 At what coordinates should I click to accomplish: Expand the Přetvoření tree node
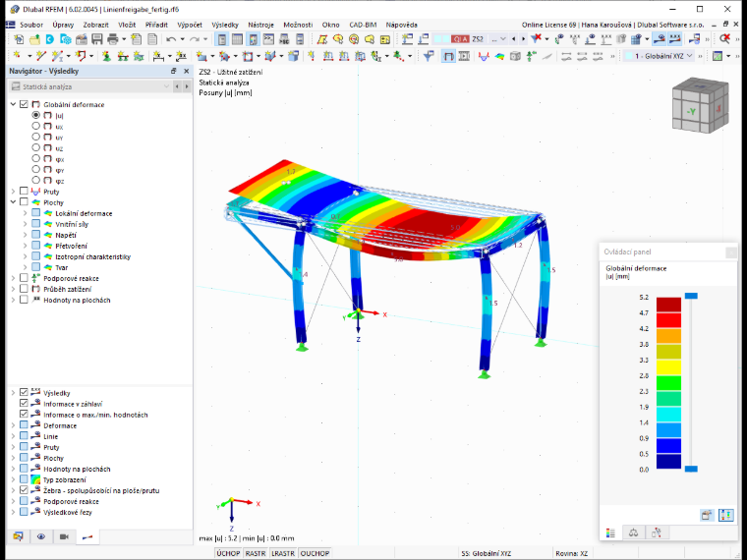[x=25, y=246]
